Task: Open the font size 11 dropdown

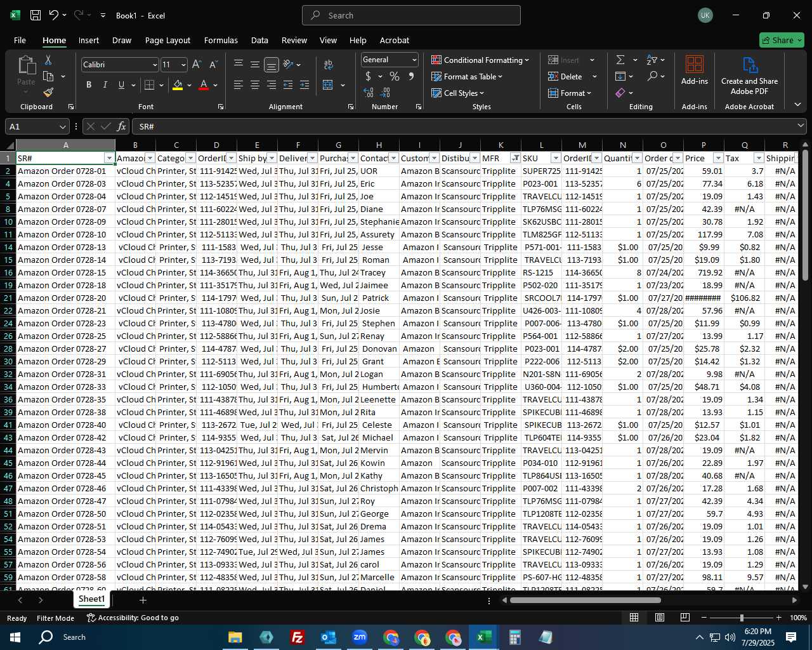Action: tap(183, 65)
